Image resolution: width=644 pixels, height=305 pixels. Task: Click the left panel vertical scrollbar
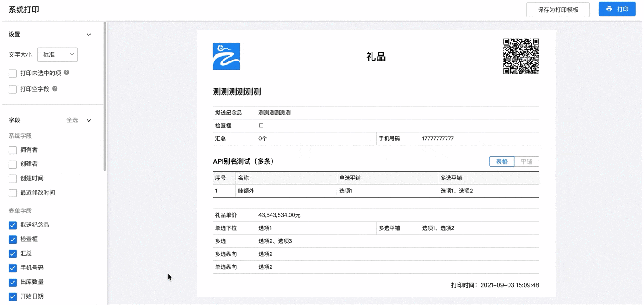(105, 96)
